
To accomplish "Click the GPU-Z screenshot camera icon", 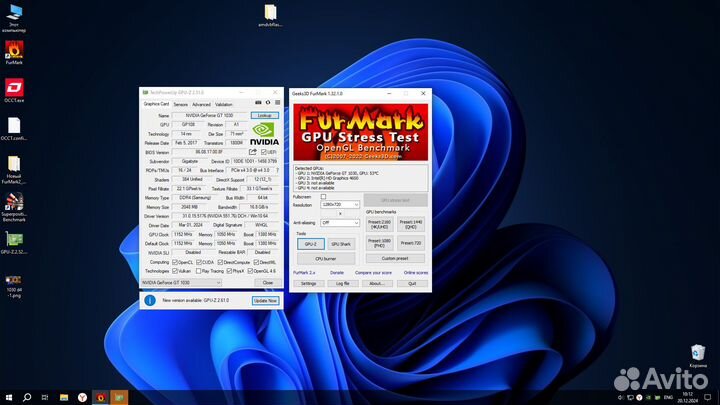I will point(258,102).
